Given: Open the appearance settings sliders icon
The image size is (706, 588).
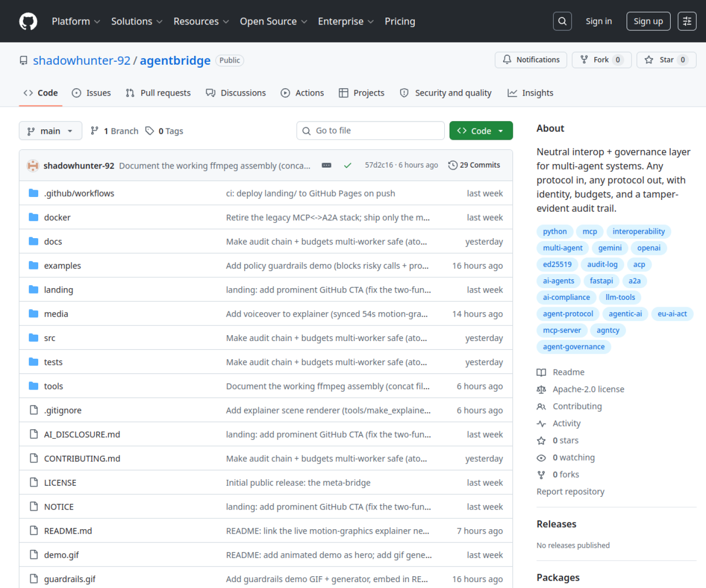Looking at the screenshot, I should (x=687, y=21).
